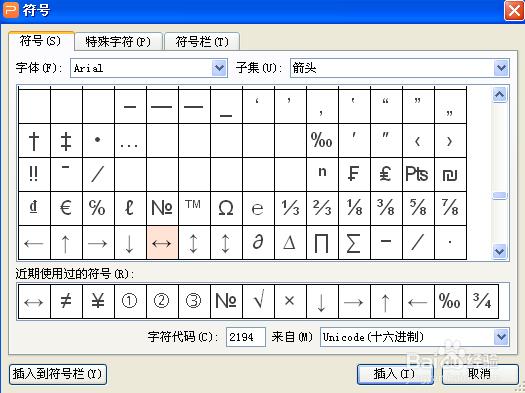This screenshot has height=393, width=525.
Task: Choose the partial differential ∂ symbol
Action: point(258,242)
